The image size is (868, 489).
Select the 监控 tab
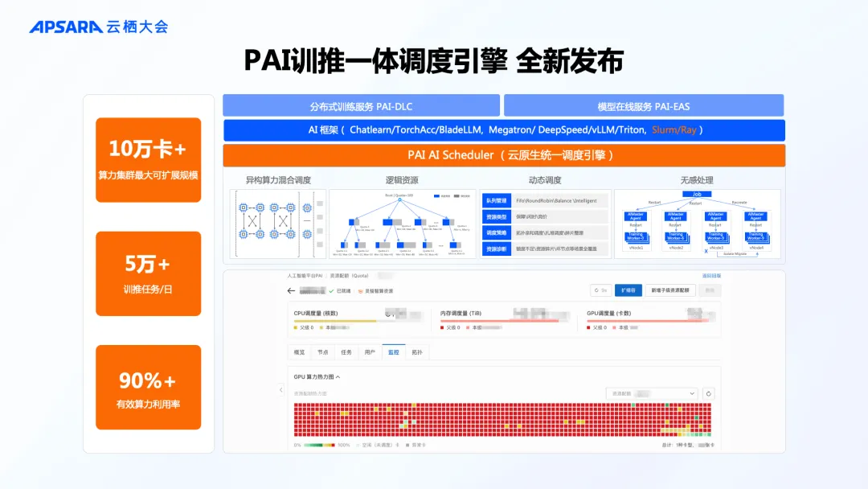(x=394, y=352)
